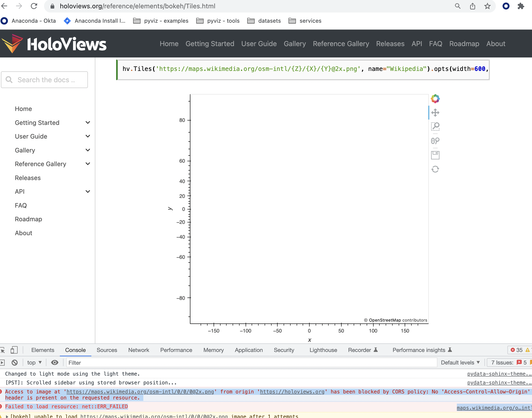532x418 pixels.
Task: Open the top JavaScript context dropdown
Action: 34,362
